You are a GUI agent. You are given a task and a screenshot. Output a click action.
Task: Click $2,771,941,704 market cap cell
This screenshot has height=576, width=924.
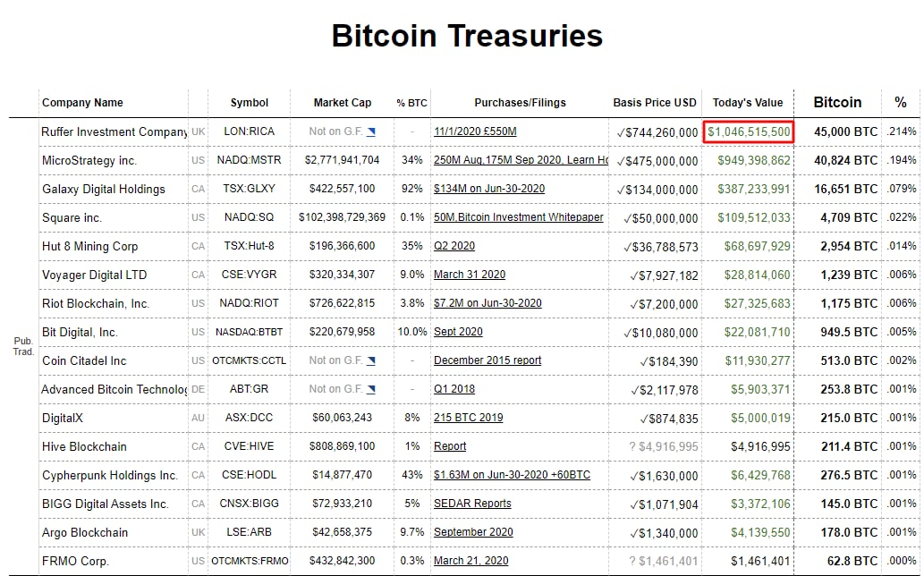(x=343, y=160)
